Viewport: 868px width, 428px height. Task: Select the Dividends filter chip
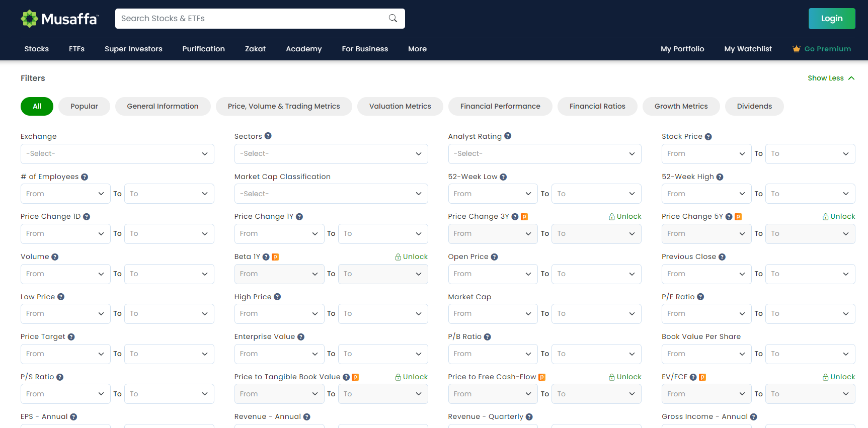(x=754, y=106)
